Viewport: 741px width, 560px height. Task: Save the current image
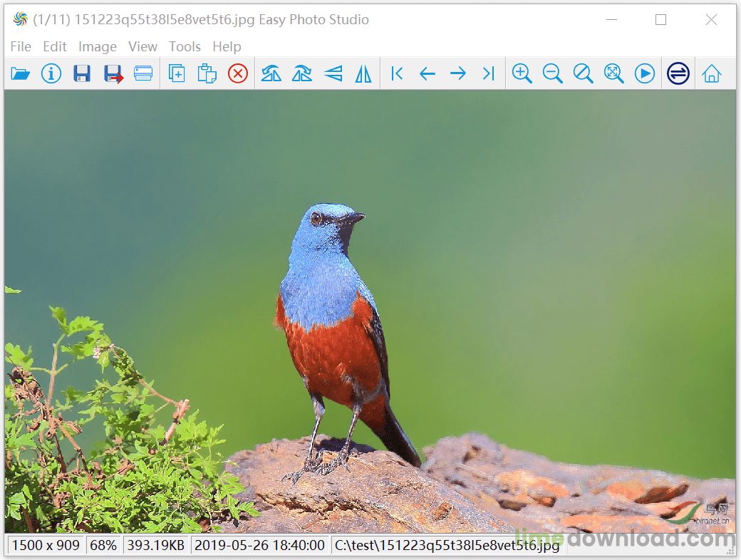pyautogui.click(x=81, y=73)
